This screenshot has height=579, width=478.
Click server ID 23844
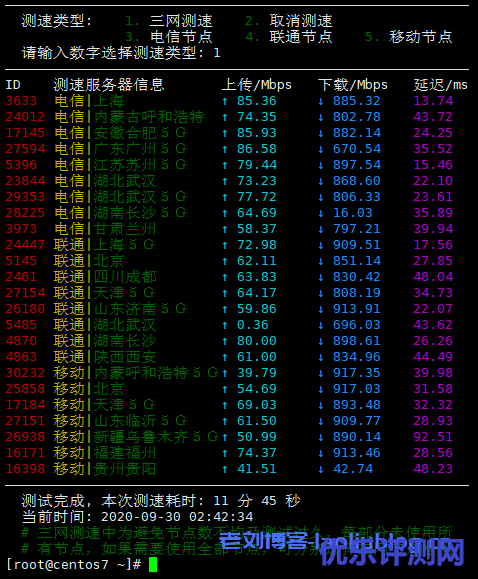[25, 181]
